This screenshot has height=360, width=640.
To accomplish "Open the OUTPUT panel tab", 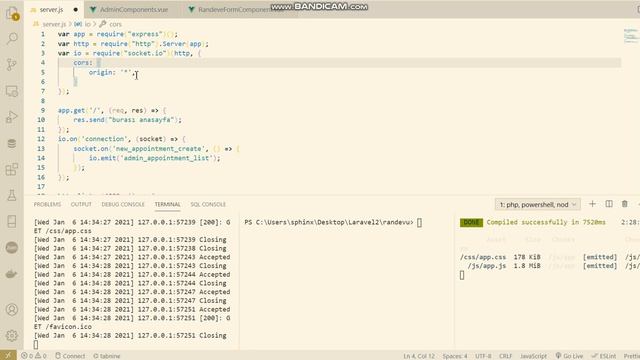I will [x=81, y=204].
